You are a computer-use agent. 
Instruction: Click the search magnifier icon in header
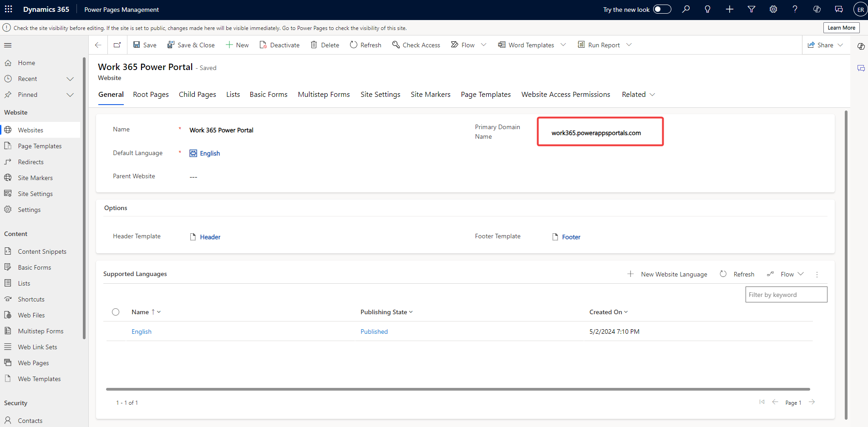686,9
